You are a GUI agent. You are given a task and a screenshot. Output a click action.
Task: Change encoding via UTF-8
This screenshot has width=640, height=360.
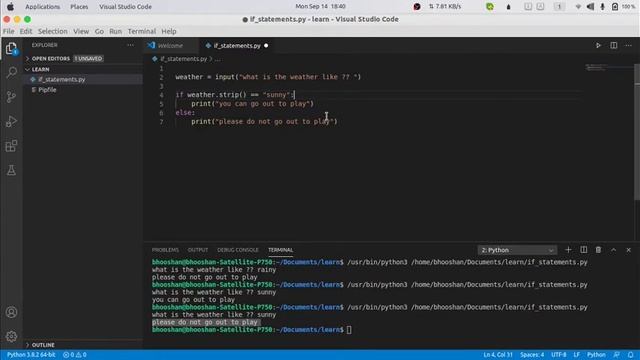pos(558,355)
